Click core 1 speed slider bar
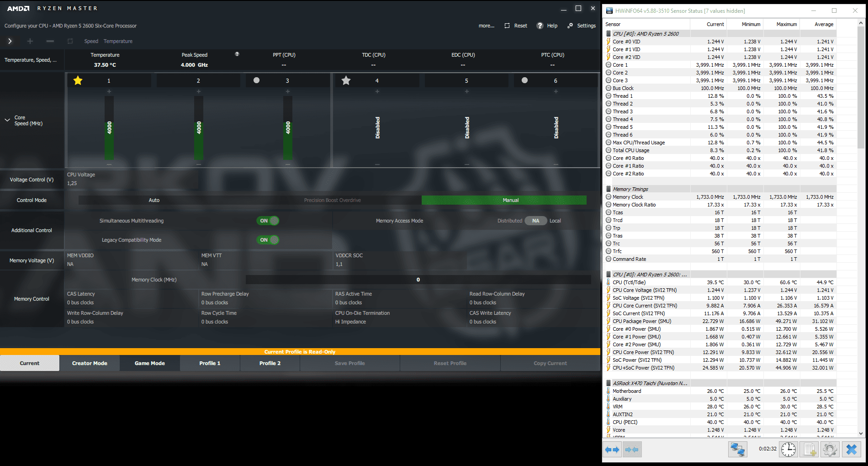 109,127
